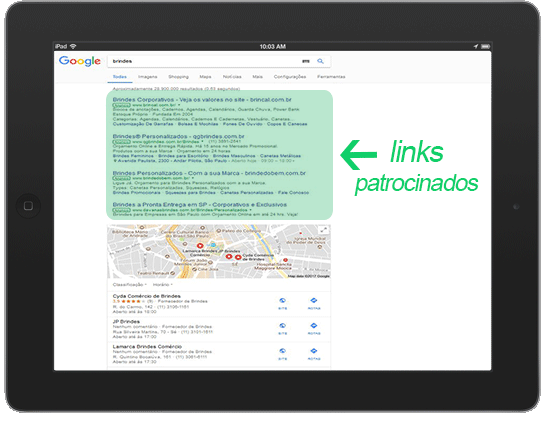Open the keyboard icon in search box
This screenshot has width=545, height=425.
pyautogui.click(x=306, y=61)
